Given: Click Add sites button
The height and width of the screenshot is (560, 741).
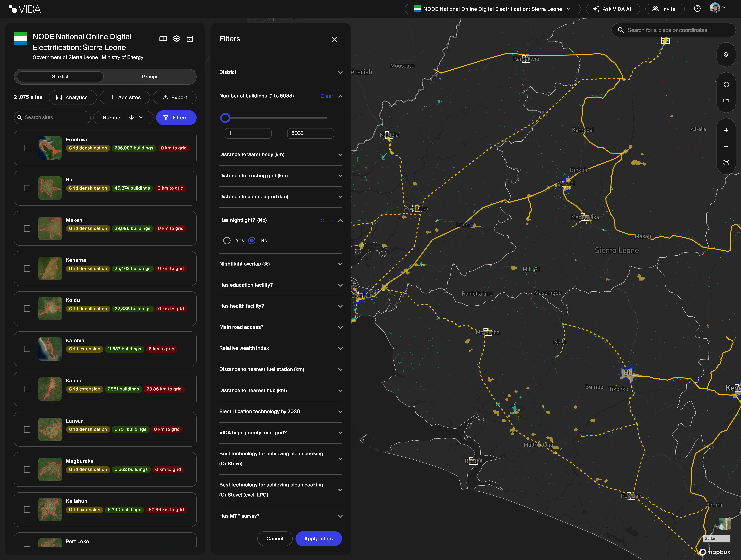Looking at the screenshot, I should pyautogui.click(x=125, y=97).
